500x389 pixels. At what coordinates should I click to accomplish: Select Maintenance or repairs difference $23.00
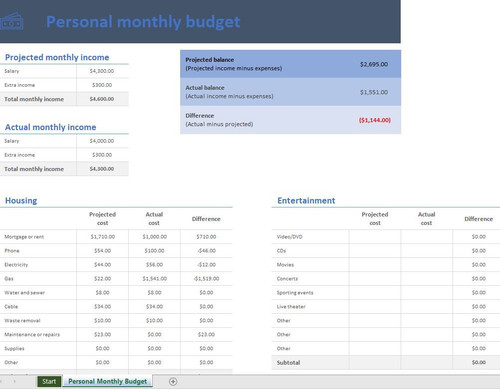click(x=206, y=335)
